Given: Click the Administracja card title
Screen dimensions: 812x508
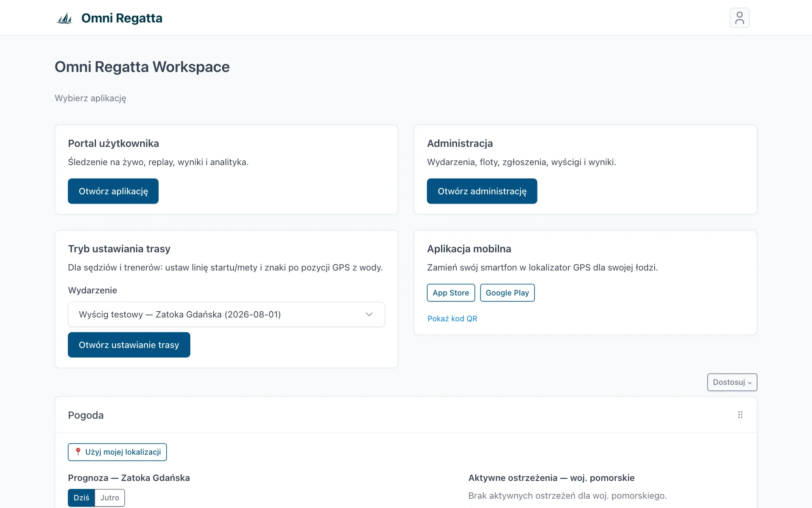Looking at the screenshot, I should 460,144.
